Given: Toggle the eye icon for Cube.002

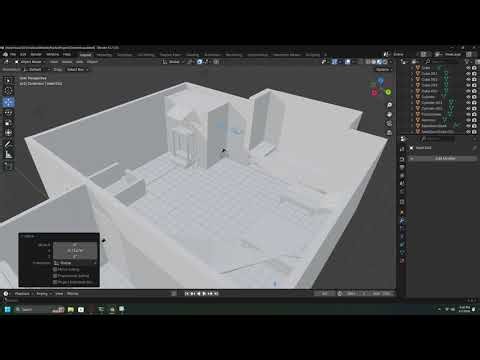Looking at the screenshot, I should tap(468, 79).
